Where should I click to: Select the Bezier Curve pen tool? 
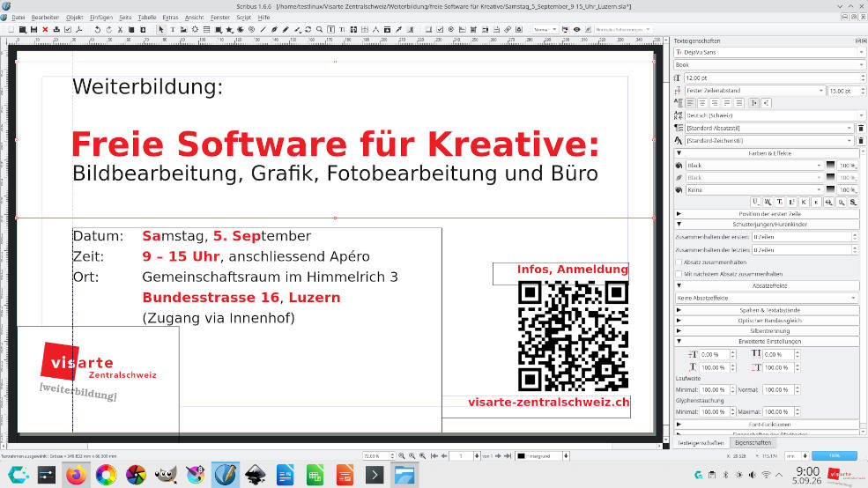(x=274, y=29)
